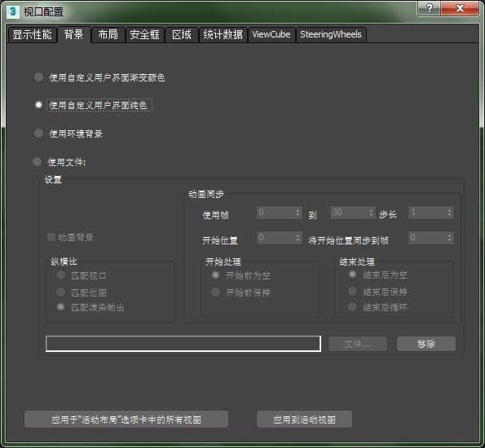This screenshot has height=448, width=485.
Task: Open the SteeringWheels tab
Action: [331, 35]
